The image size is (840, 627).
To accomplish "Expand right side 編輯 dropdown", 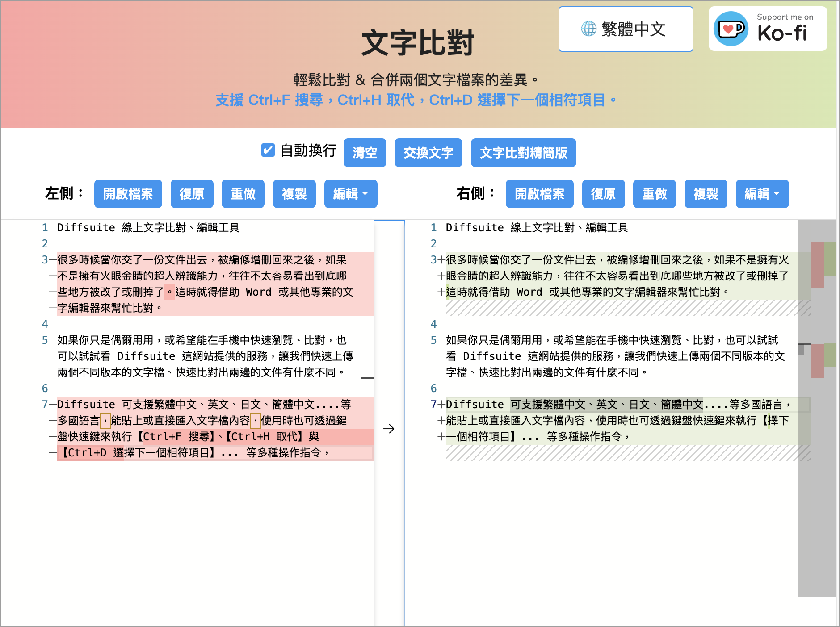I will (762, 194).
